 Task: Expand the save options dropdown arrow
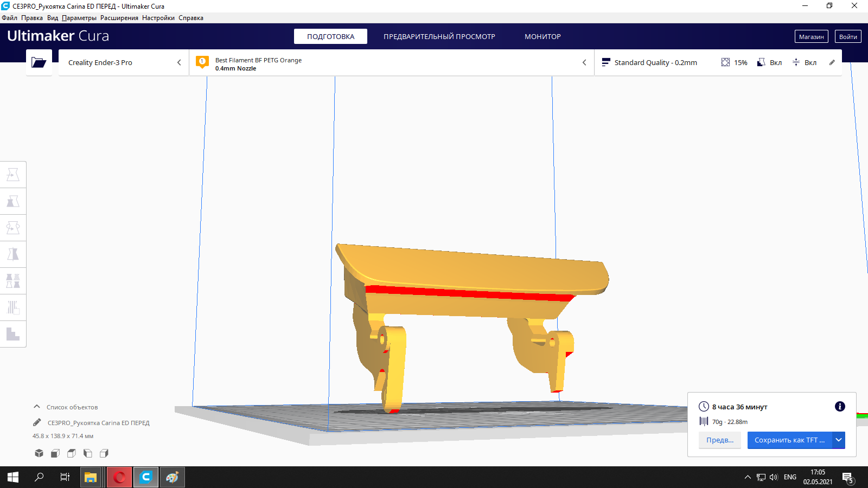839,440
